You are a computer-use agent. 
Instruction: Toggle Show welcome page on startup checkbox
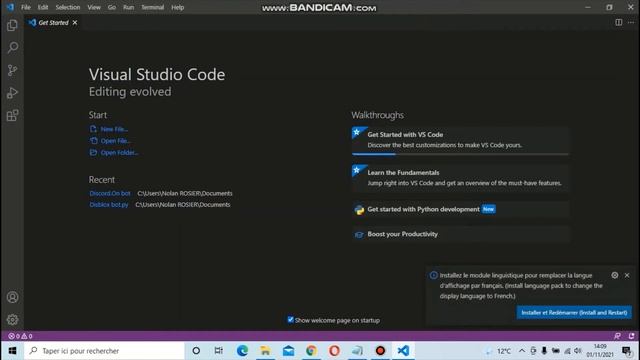[291, 320]
